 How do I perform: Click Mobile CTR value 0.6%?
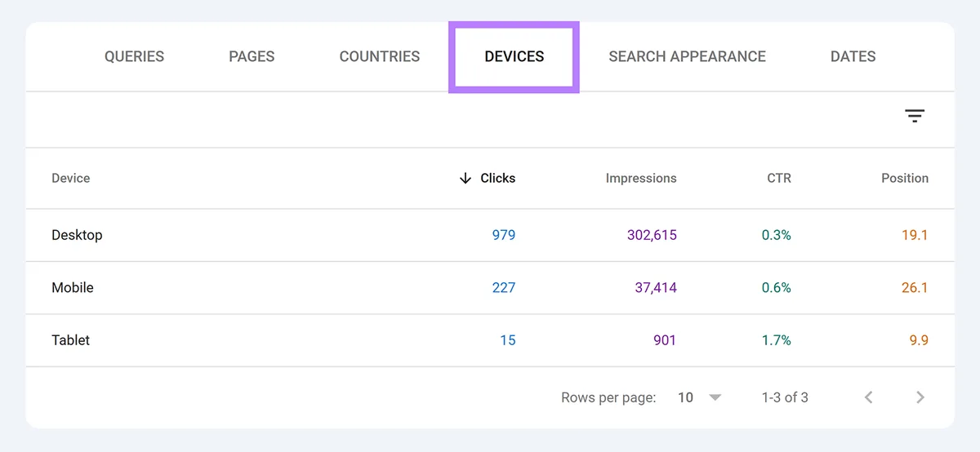pyautogui.click(x=777, y=287)
